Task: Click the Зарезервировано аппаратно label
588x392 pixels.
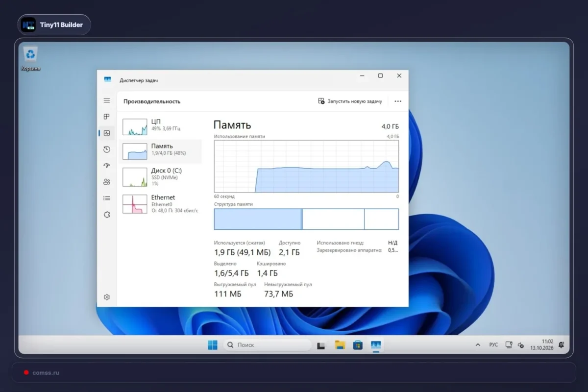Action: 349,250
